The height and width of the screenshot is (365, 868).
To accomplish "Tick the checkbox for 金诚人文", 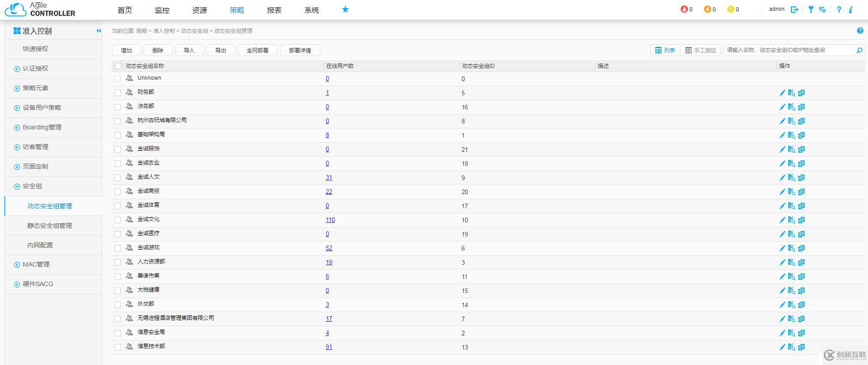I will tap(118, 178).
